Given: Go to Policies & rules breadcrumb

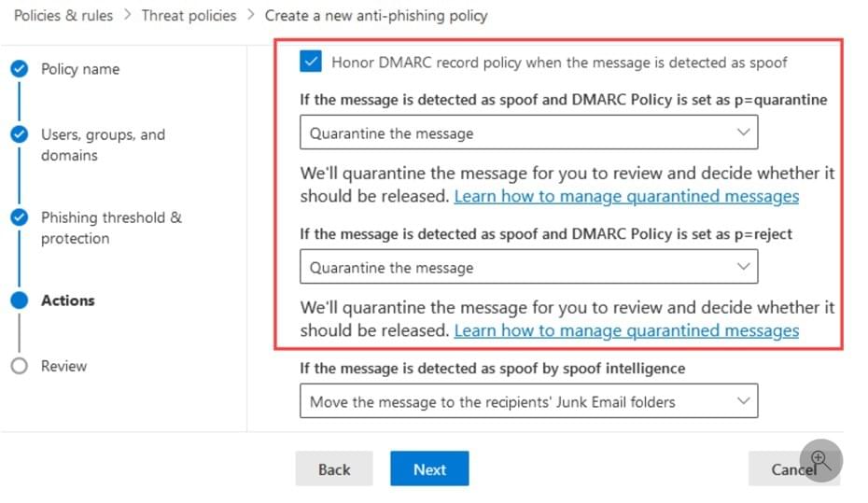Looking at the screenshot, I should (63, 16).
